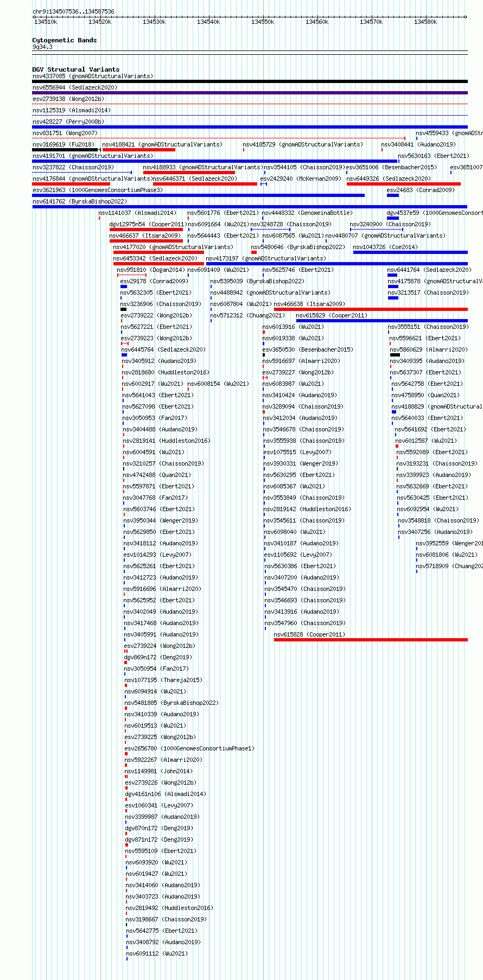Image resolution: width=483 pixels, height=980 pixels.
Task: Click nsv6449326 Sedlazeck2020 label
Action: coord(389,179)
